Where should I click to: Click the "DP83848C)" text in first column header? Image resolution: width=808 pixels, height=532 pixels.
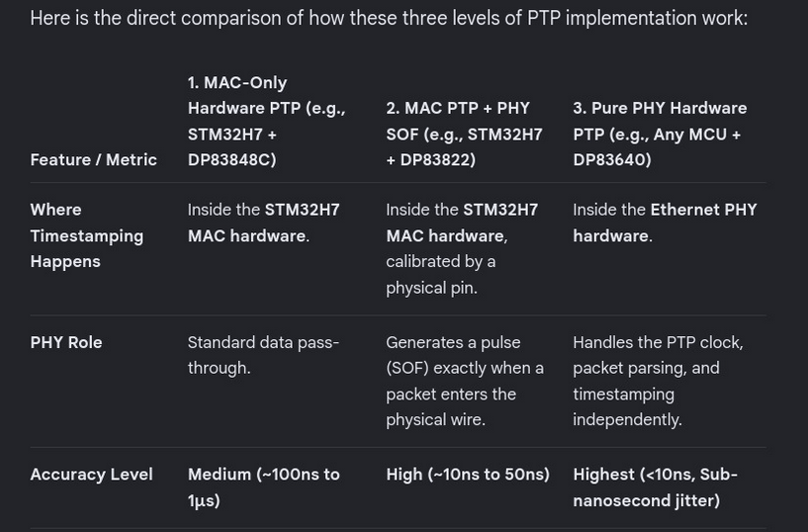coord(231,159)
